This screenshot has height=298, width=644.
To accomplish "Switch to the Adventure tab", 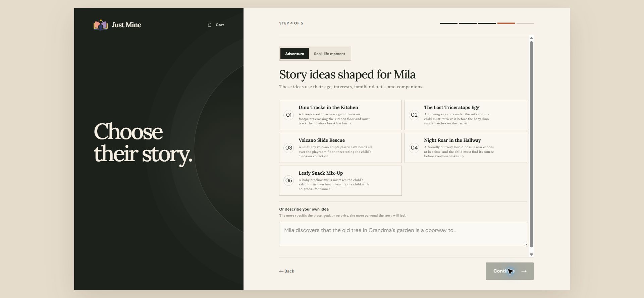I will point(294,54).
